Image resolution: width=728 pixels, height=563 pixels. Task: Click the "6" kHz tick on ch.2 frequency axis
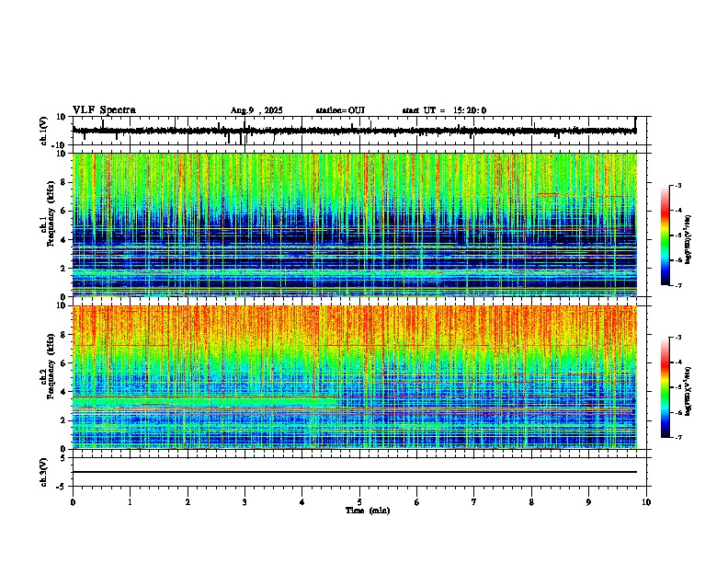[64, 363]
